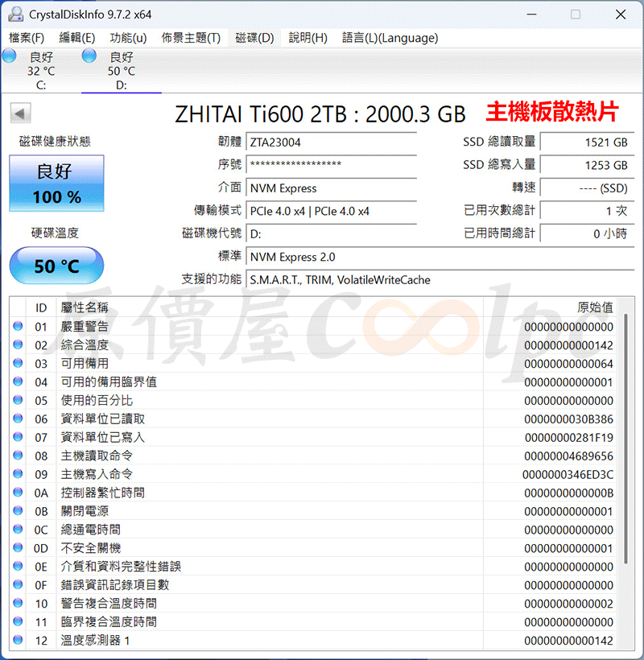Click the C: drive status orb

pos(10,56)
